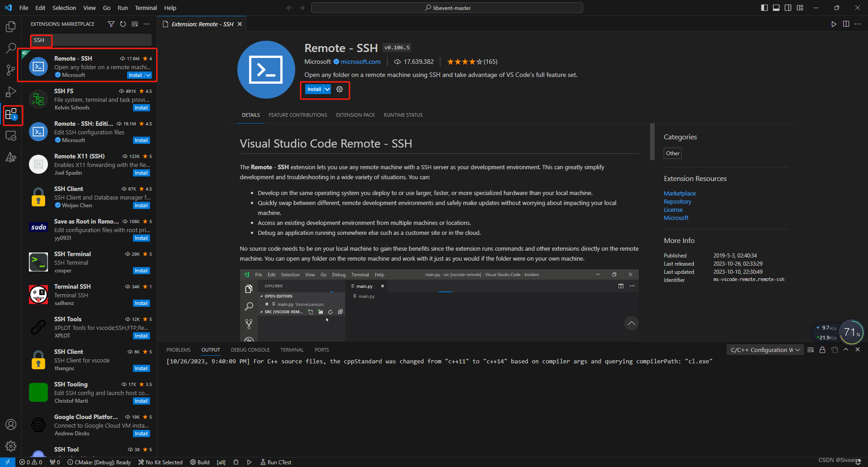The image size is (868, 467).
Task: Open the CMake view in activity bar
Action: [x=11, y=157]
